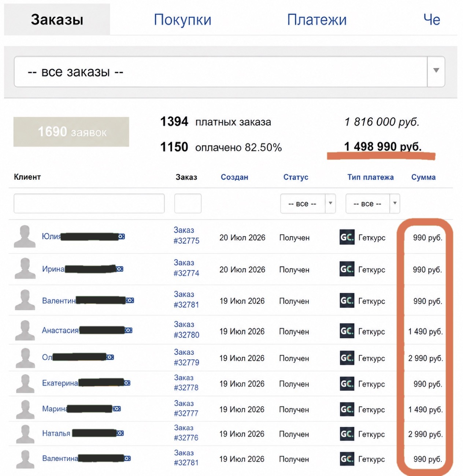Click Екатерина's avatar icon
Viewport: 463px width, 476px height.
coord(25,383)
